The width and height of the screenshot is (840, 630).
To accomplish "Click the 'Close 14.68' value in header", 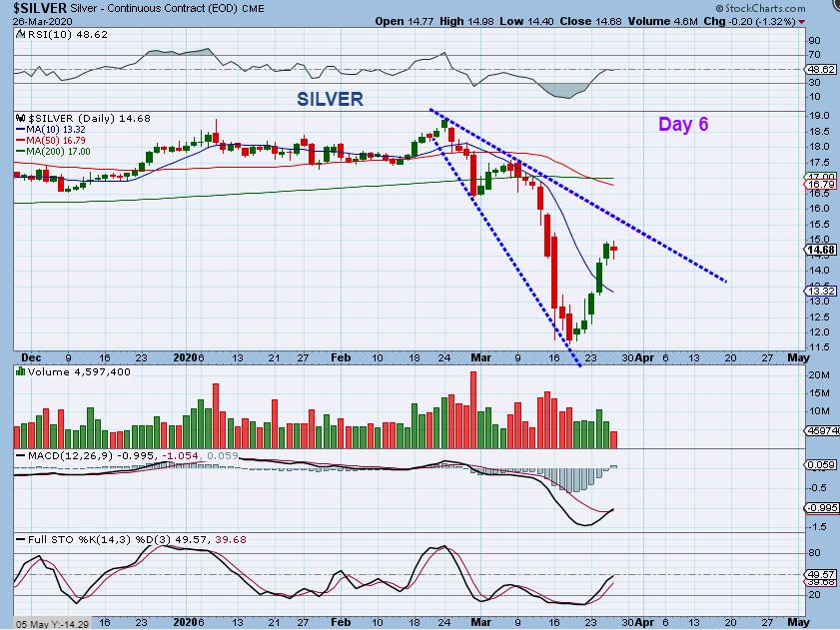I will [x=591, y=21].
